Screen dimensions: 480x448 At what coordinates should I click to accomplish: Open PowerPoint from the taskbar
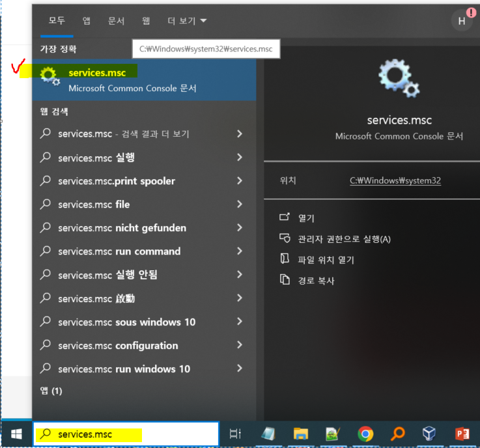coord(462,434)
